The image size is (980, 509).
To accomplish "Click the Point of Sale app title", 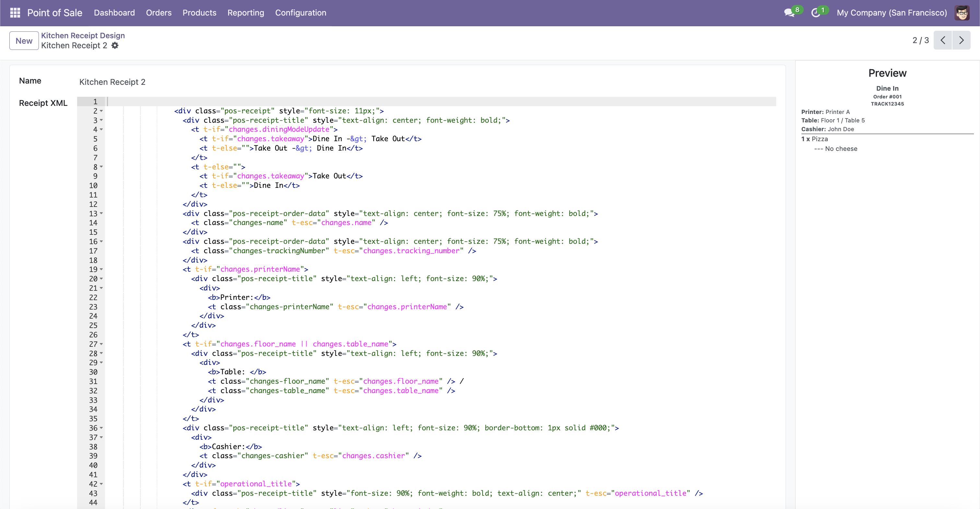I will click(54, 13).
